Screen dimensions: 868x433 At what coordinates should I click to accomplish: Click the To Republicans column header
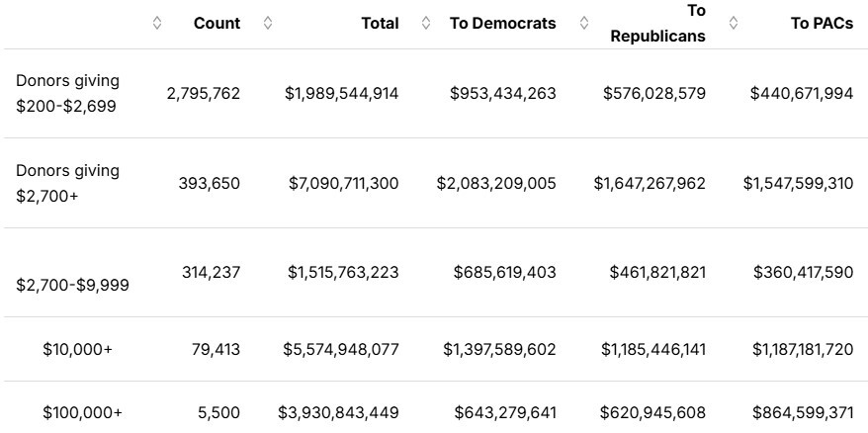(657, 24)
